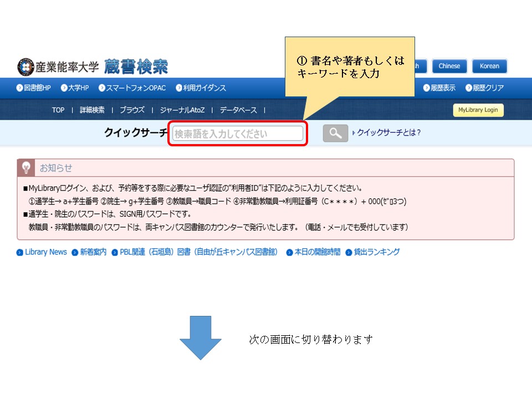This screenshot has height=399, width=532.
Task: Open the データベース menu item
Action: pos(238,110)
